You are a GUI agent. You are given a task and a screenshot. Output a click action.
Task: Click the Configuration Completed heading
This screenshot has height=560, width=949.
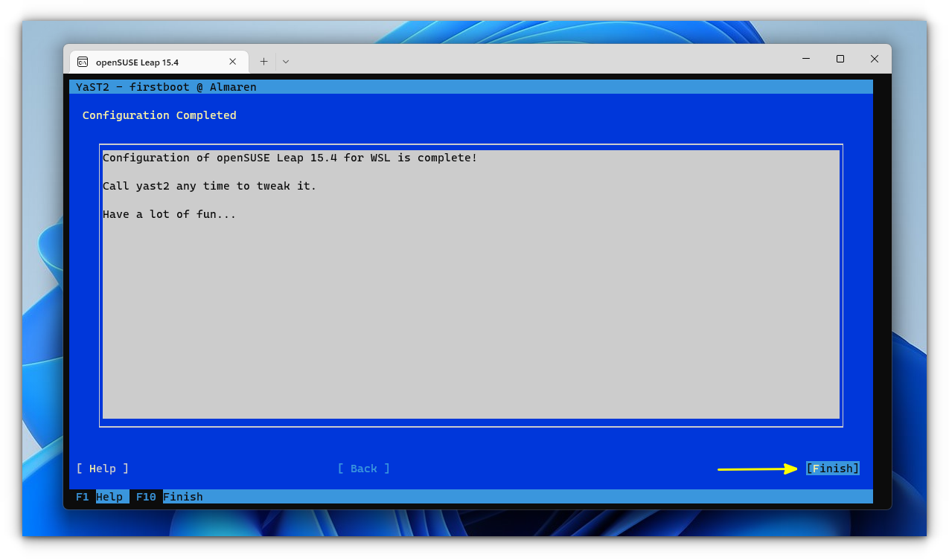pyautogui.click(x=159, y=115)
